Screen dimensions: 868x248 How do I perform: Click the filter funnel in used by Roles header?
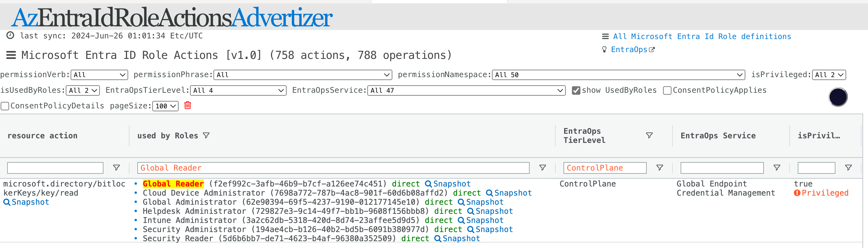point(206,135)
